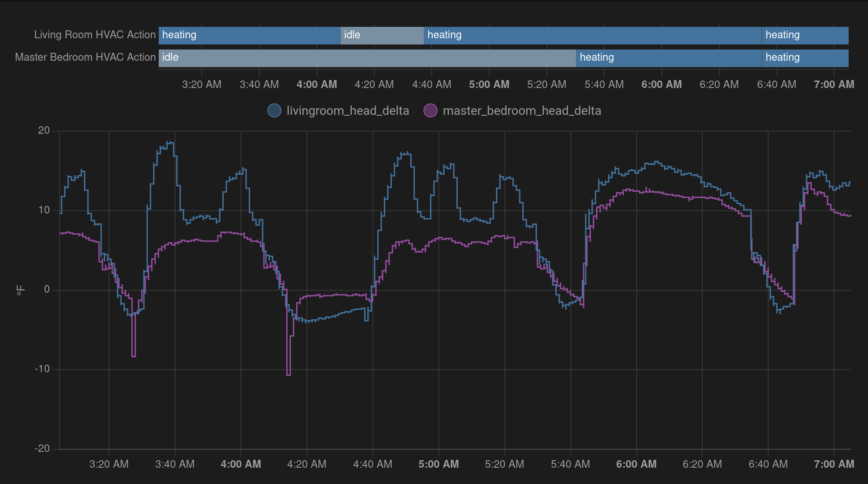
Task: Click the long idle segment for Master Bedroom
Action: [367, 57]
